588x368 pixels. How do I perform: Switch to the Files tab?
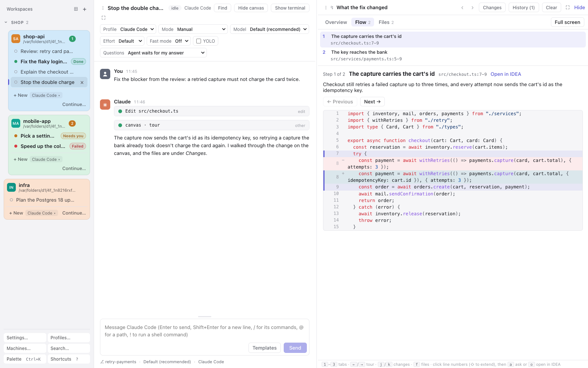tap(386, 22)
